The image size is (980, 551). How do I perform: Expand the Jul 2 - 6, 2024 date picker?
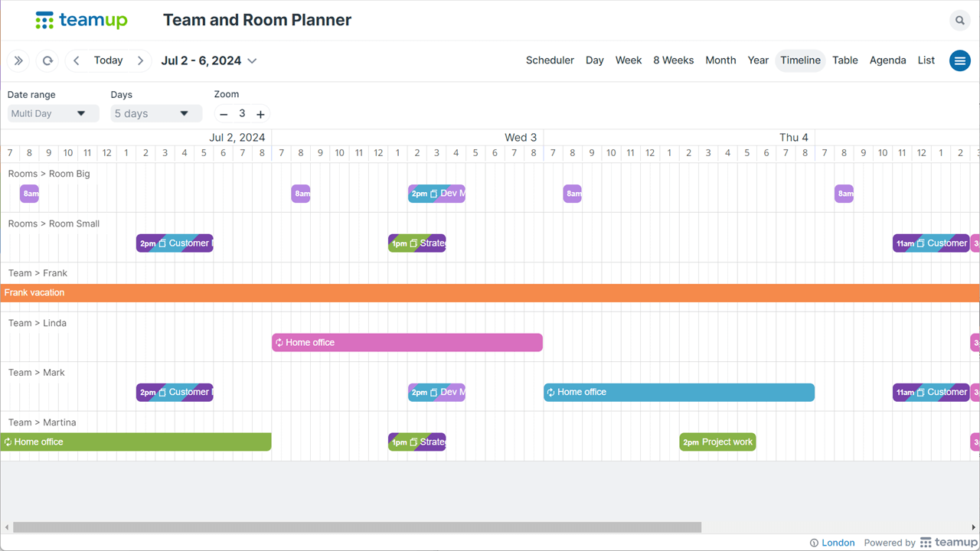point(208,60)
